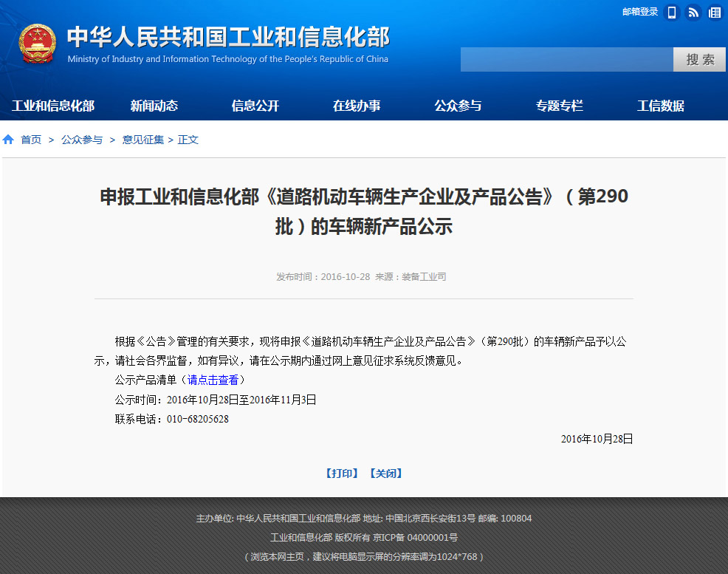This screenshot has width=728, height=574.
Task: Open 邮箱登录 mailbox login link
Action: pyautogui.click(x=640, y=12)
